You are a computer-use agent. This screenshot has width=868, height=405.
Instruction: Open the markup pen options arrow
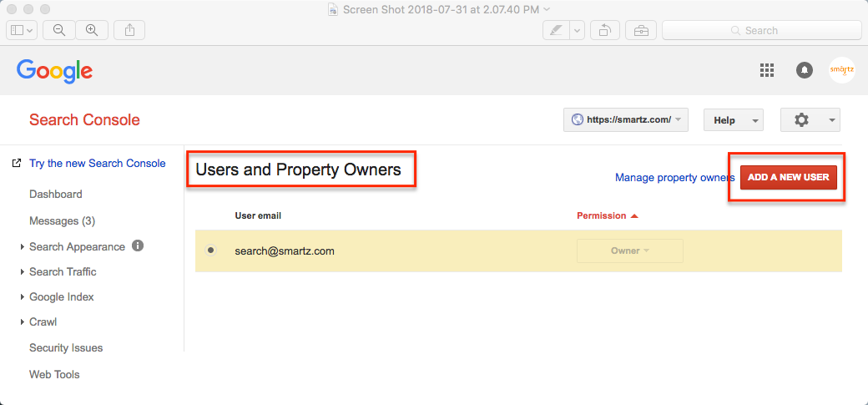(x=578, y=30)
